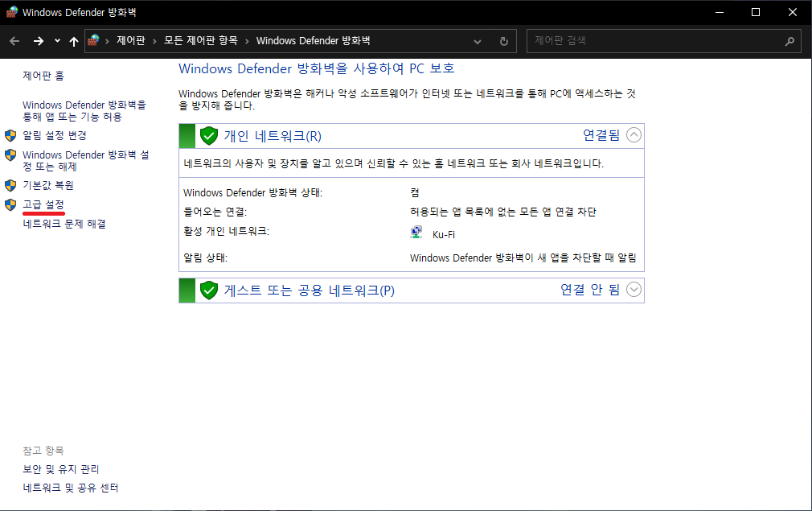Open 방화벽 설정 또는 해제 link
This screenshot has height=511, width=812.
pos(86,161)
